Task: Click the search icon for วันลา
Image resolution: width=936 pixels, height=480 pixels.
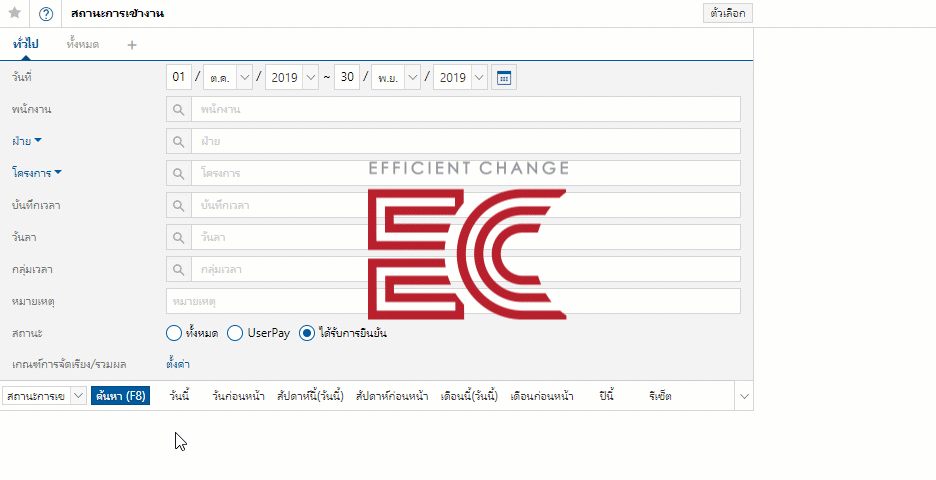Action: (178, 238)
